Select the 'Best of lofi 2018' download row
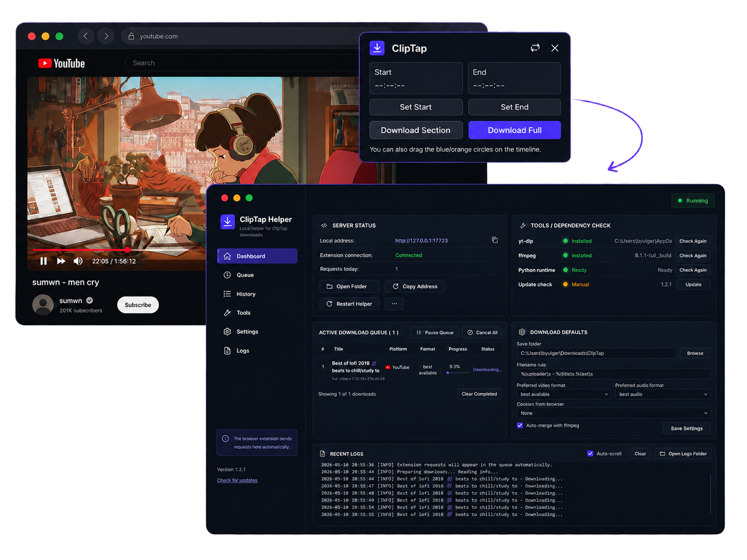The image size is (747, 560). (x=410, y=370)
